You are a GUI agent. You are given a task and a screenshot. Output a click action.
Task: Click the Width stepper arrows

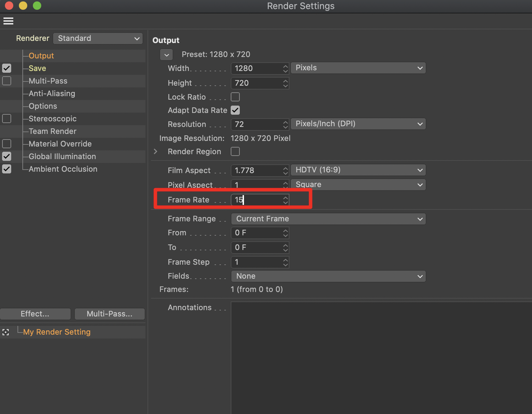(286, 69)
